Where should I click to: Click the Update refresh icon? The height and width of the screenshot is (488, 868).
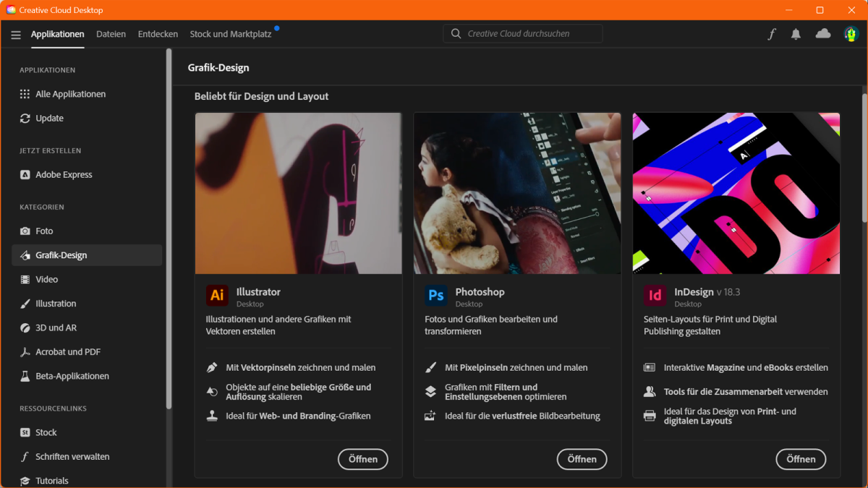click(x=25, y=119)
